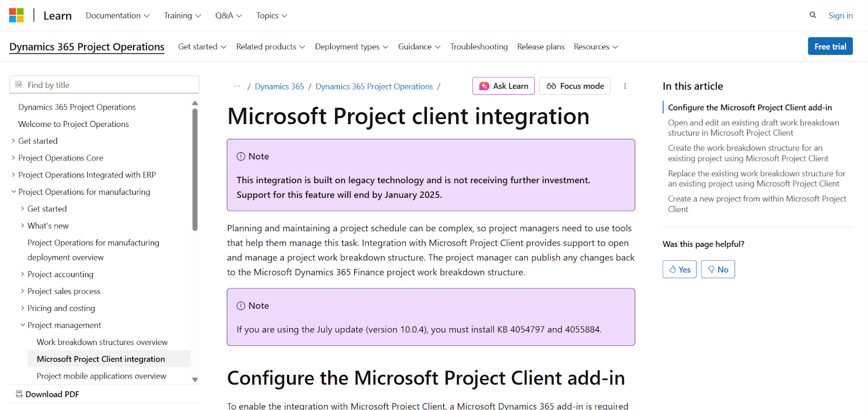Expand the Deployment types dropdown
This screenshot has width=868, height=410.
[352, 47]
